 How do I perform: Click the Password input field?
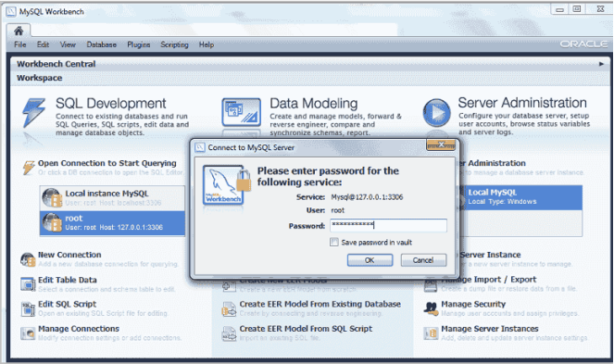tap(388, 225)
